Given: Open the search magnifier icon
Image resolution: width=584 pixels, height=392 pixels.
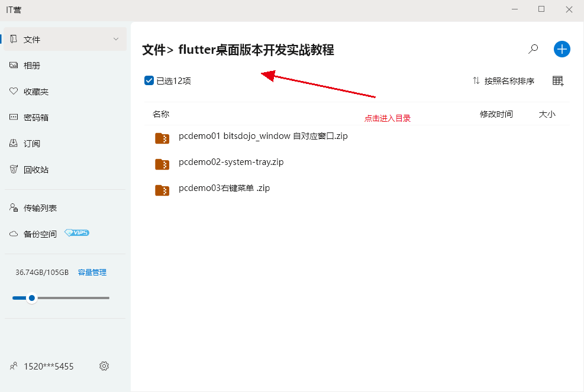Looking at the screenshot, I should coord(533,49).
